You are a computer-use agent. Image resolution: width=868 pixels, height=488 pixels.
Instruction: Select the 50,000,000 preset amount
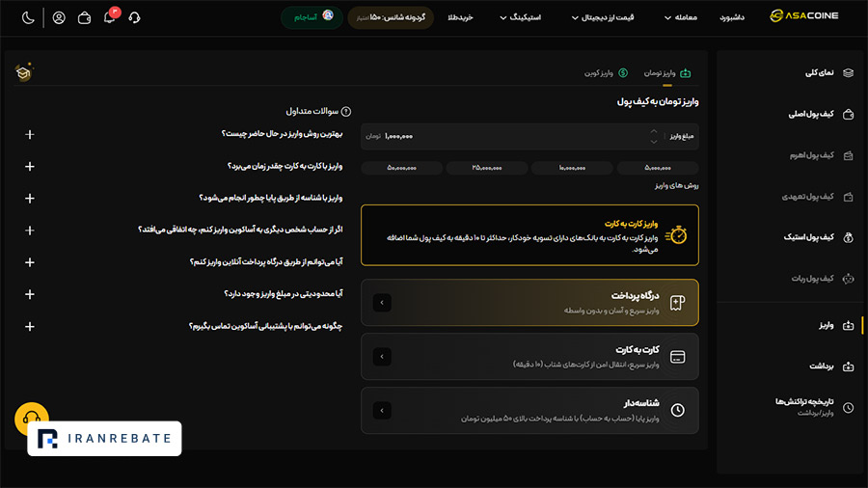point(401,168)
